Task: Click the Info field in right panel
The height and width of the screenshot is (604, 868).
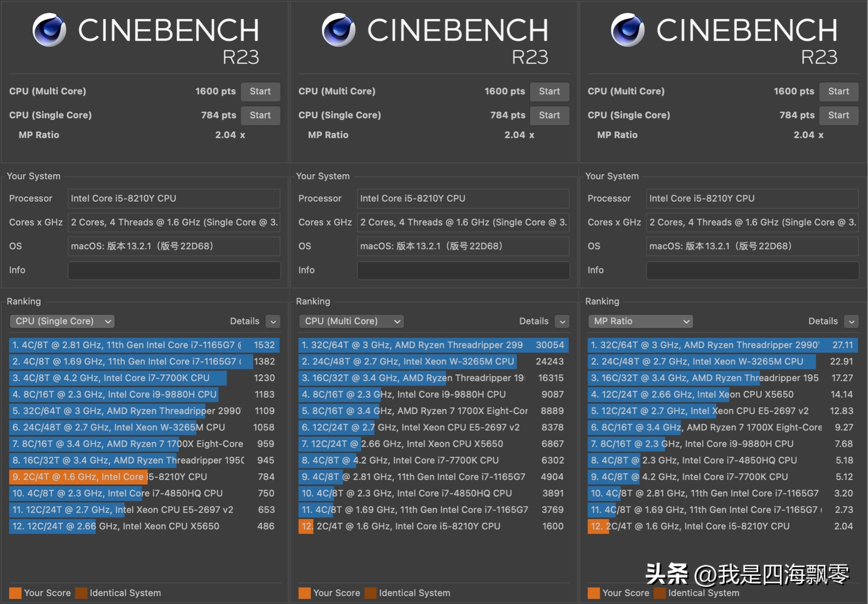Action: click(752, 270)
